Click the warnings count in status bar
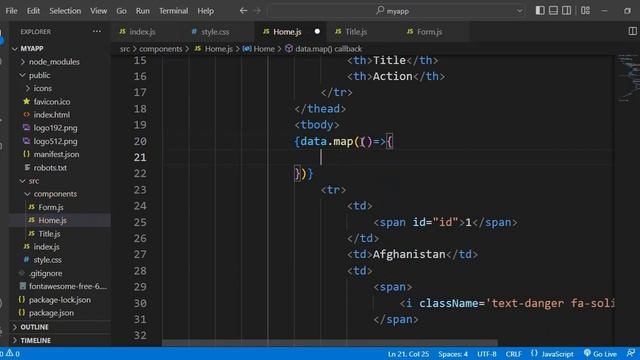The width and height of the screenshot is (640, 360). click(x=13, y=354)
